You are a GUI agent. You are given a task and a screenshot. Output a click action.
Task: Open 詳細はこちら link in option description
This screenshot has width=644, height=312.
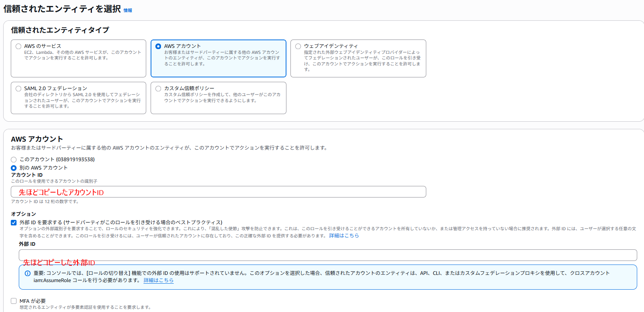coord(344,236)
